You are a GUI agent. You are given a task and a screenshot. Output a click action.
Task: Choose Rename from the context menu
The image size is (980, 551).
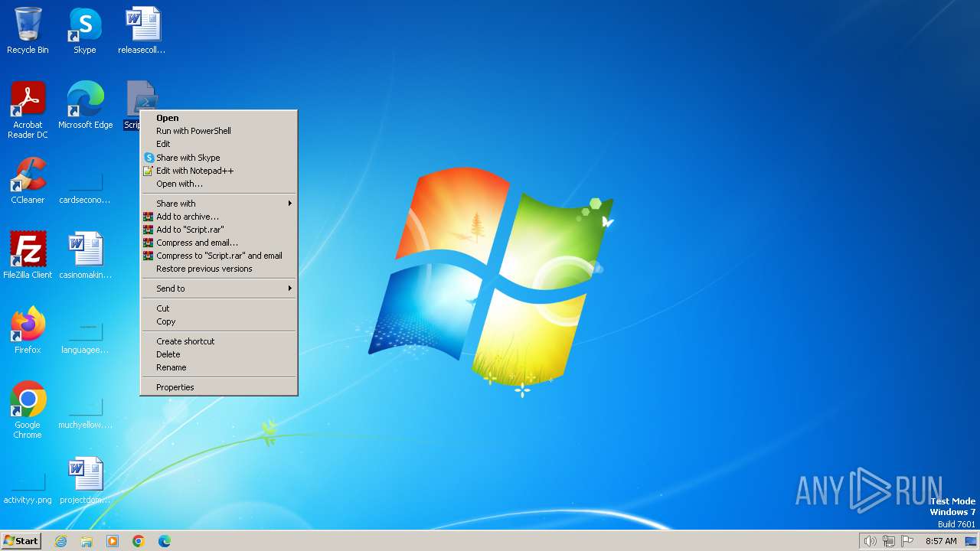point(219,367)
